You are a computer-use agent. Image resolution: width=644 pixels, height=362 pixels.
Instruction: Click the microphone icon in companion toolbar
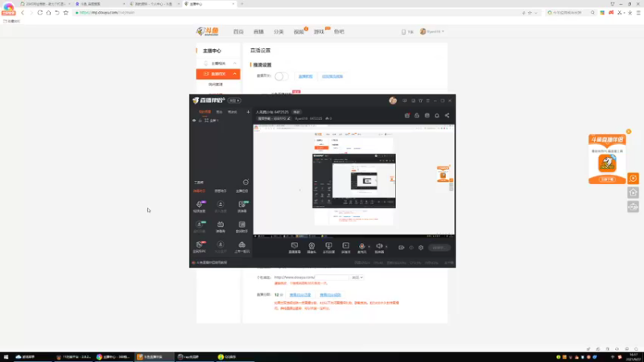point(361,246)
